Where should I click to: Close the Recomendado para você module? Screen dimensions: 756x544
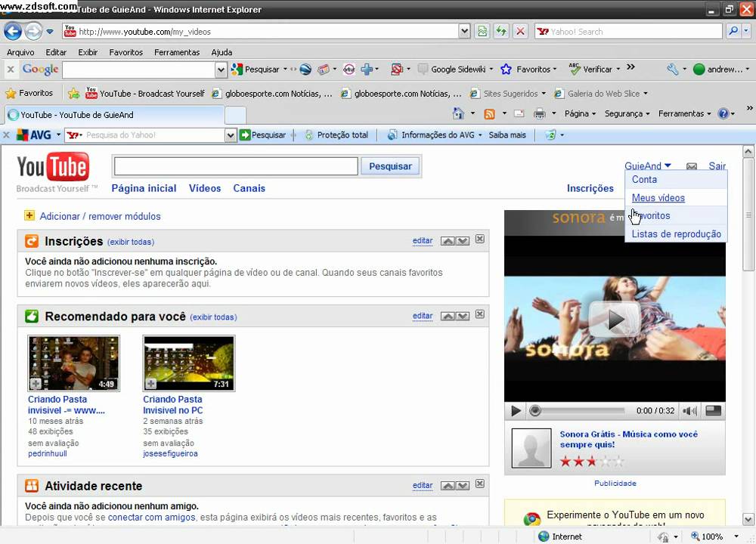(480, 314)
